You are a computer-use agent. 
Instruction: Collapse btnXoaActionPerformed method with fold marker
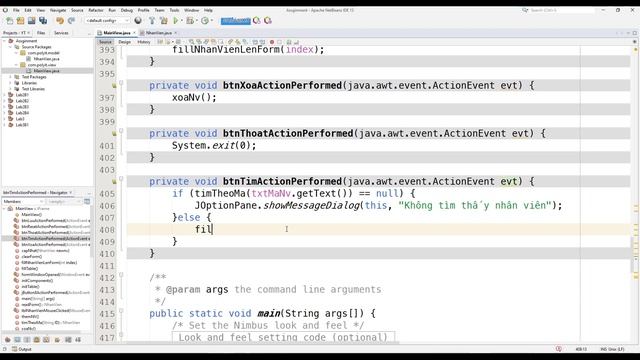(x=121, y=83)
